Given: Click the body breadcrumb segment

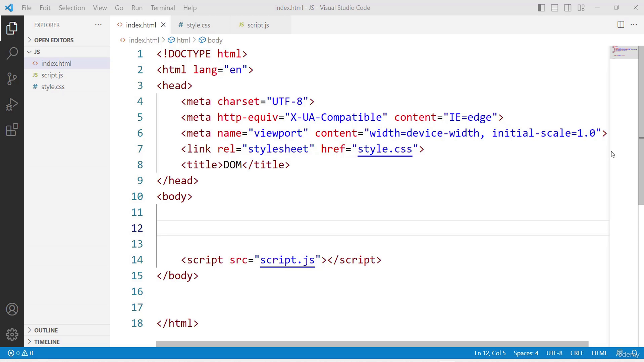Looking at the screenshot, I should pos(211,40).
